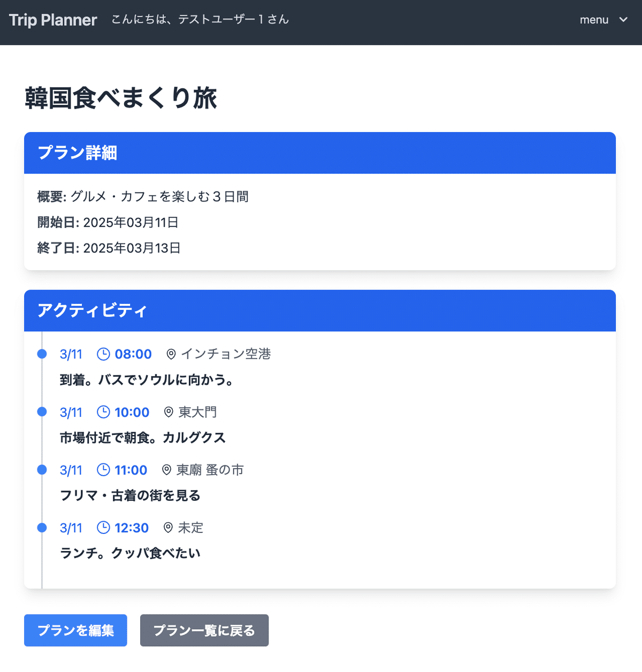Click the location pin beside 東大門

(x=169, y=412)
